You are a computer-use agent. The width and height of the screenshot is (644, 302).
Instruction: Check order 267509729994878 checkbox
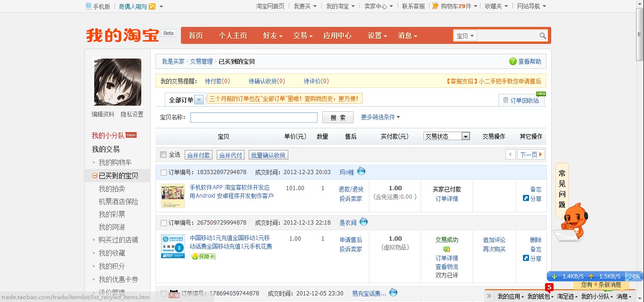[x=163, y=223]
